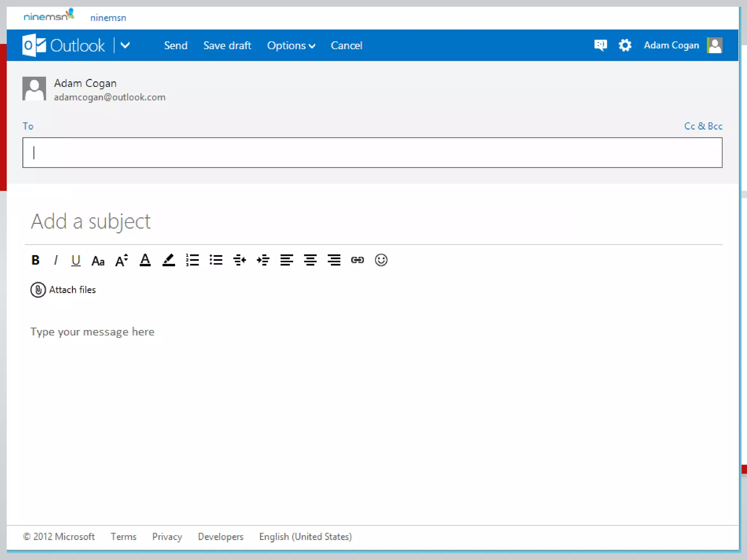Open the emoticon smiley picker
The image size is (747, 560).
381,260
